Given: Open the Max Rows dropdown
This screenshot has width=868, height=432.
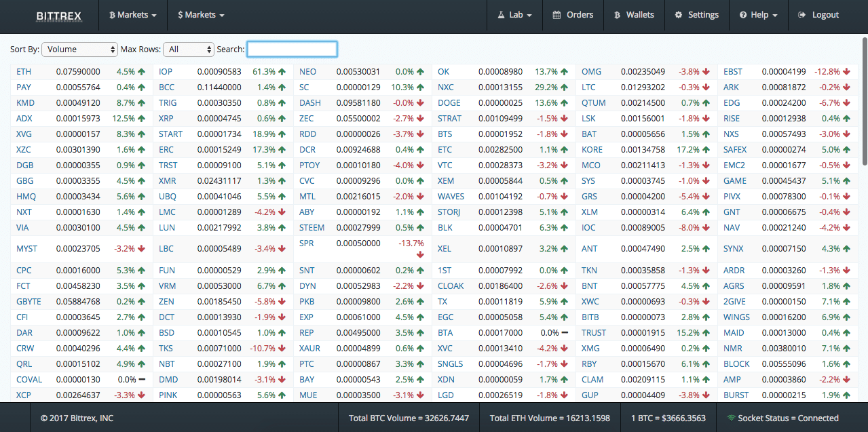Looking at the screenshot, I should point(188,49).
